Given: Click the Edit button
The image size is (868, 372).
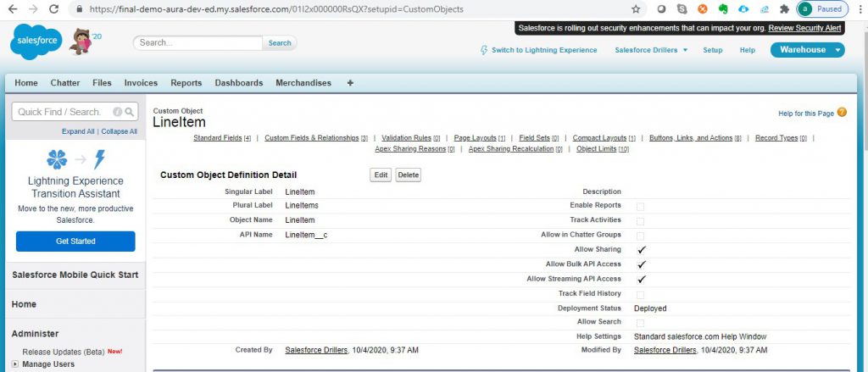Looking at the screenshot, I should (x=381, y=175).
